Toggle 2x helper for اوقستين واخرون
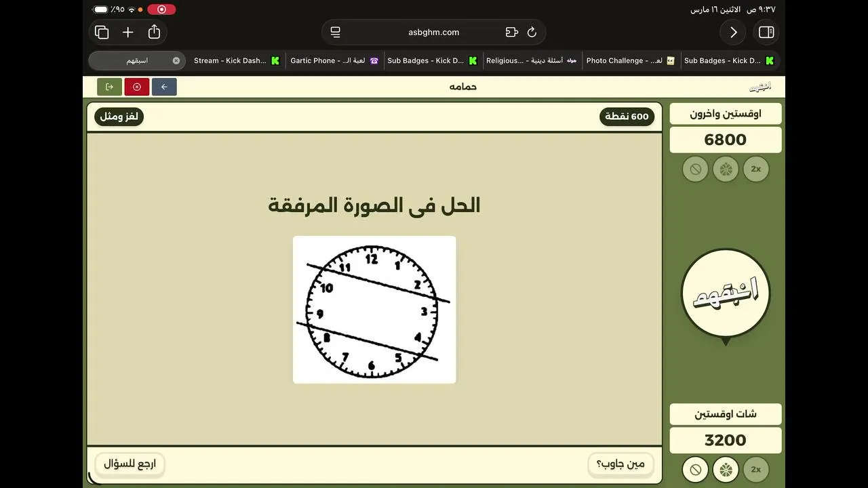This screenshot has height=488, width=868. [756, 169]
